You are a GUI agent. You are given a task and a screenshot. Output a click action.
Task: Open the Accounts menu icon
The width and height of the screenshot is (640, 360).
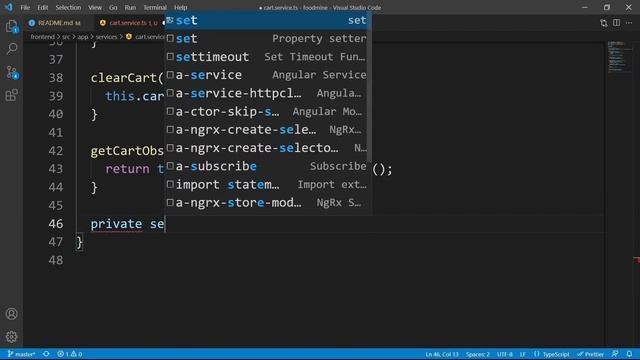pyautogui.click(x=11, y=313)
